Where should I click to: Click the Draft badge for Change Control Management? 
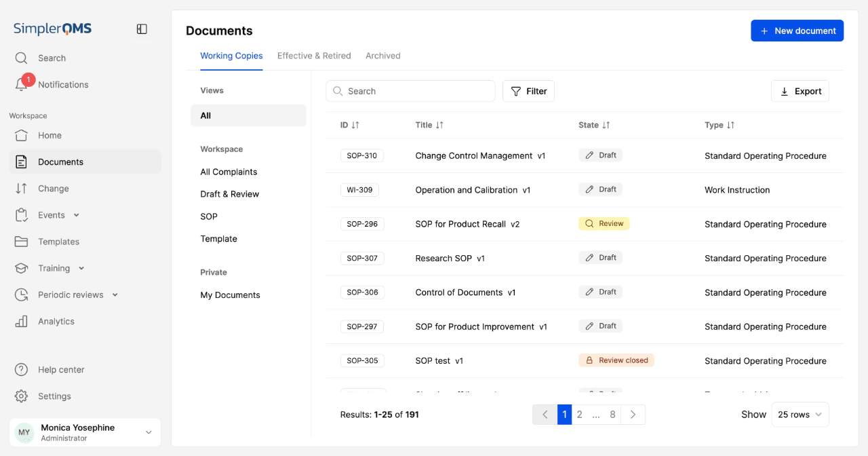[x=600, y=155]
